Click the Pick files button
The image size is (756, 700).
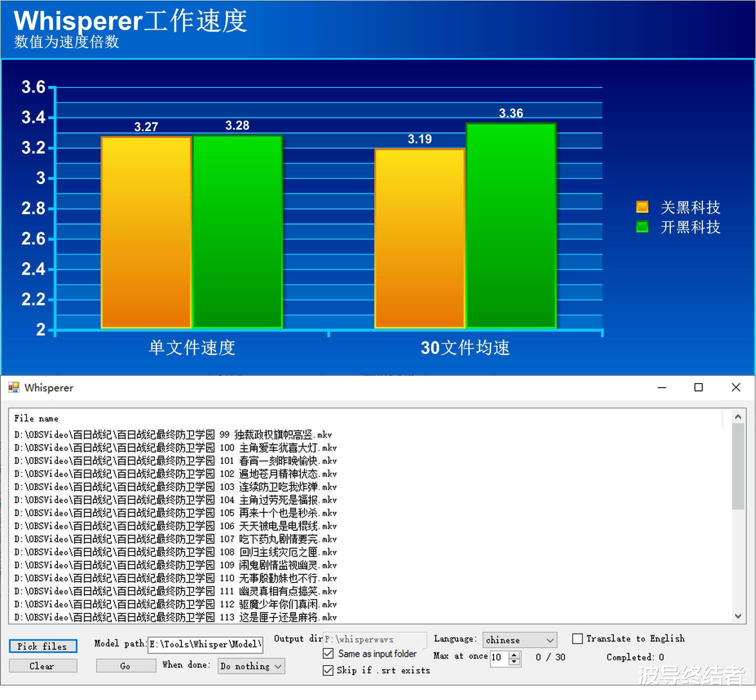click(43, 646)
